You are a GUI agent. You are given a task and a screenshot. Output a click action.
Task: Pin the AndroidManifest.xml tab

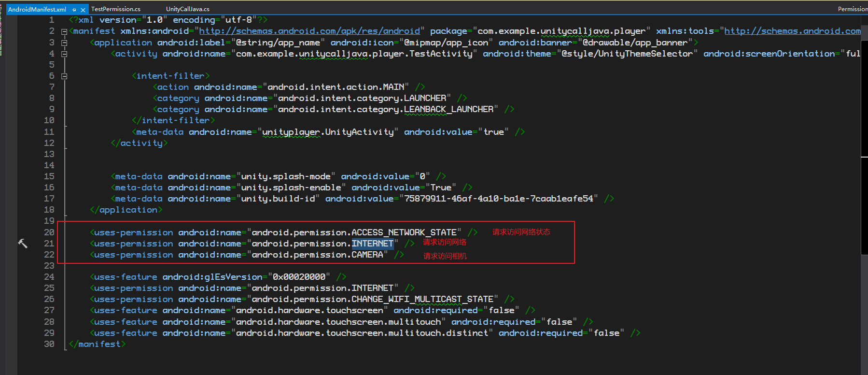click(x=74, y=10)
